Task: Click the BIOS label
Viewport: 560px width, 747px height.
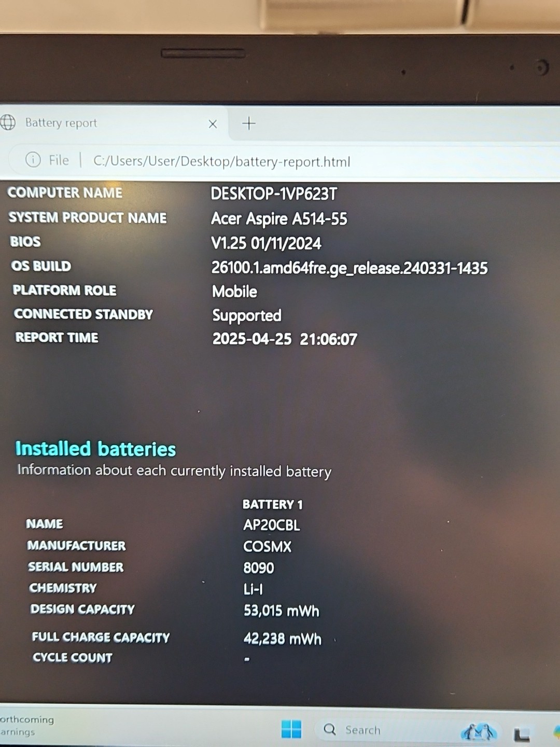Action: (x=25, y=242)
